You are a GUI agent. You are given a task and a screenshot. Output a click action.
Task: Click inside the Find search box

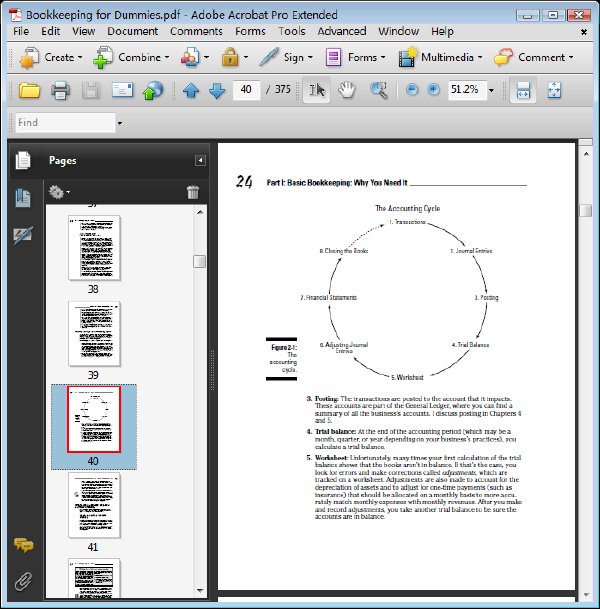point(65,123)
